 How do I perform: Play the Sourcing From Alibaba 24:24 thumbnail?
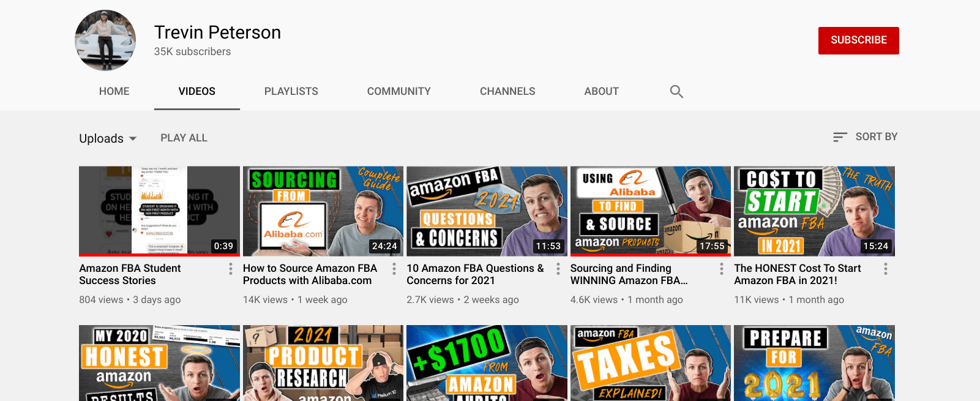pos(323,211)
